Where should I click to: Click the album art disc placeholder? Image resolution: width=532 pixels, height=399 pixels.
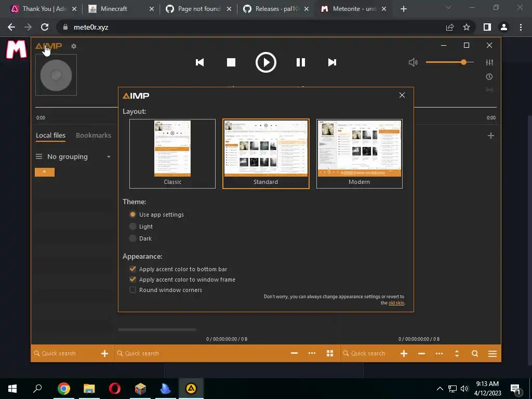[x=56, y=75]
